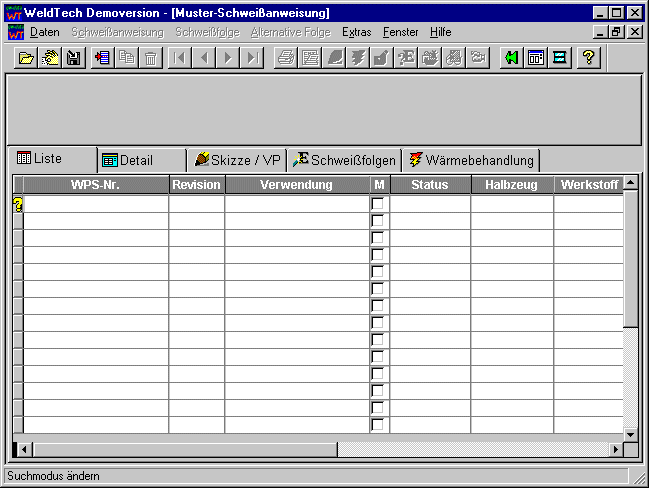Click the open folder icon in toolbar
The width and height of the screenshot is (649, 488).
(x=26, y=58)
